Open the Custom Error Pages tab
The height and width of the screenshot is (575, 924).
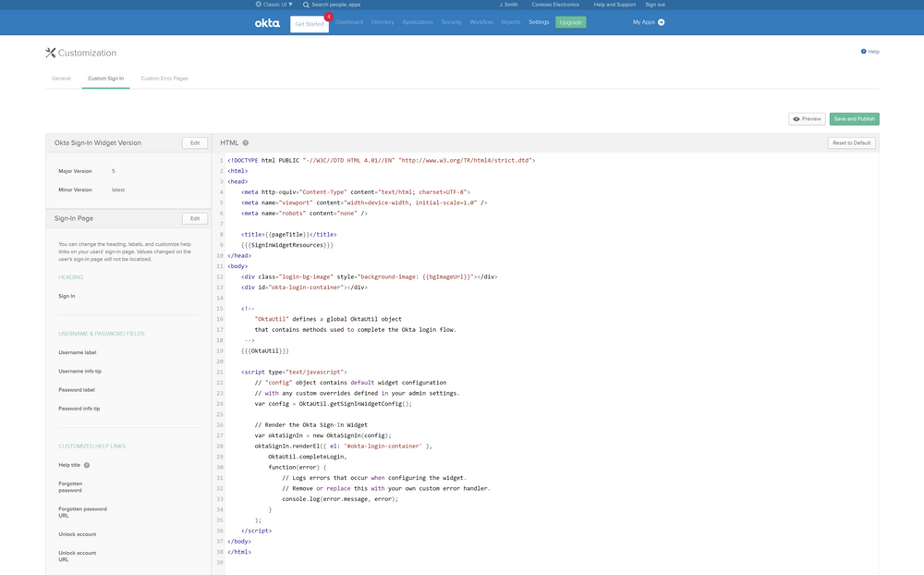(164, 78)
